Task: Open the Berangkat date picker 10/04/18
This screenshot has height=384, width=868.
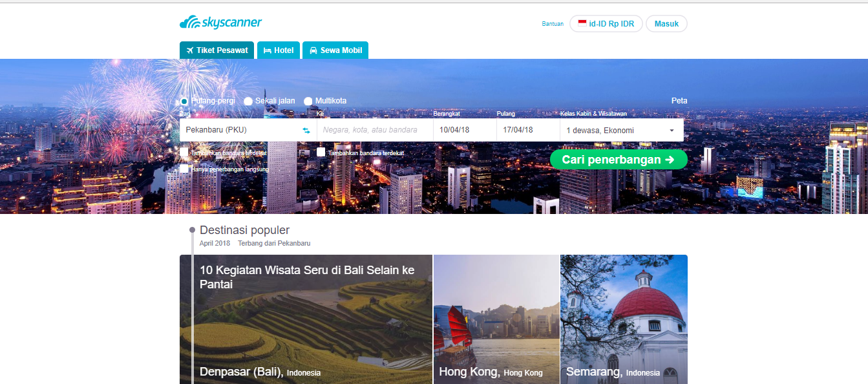Action: pos(465,130)
